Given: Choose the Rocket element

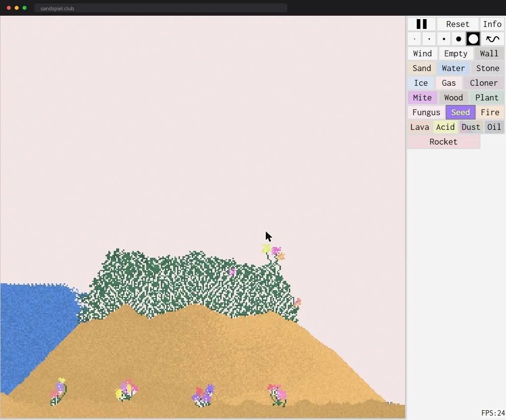Looking at the screenshot, I should coord(444,142).
